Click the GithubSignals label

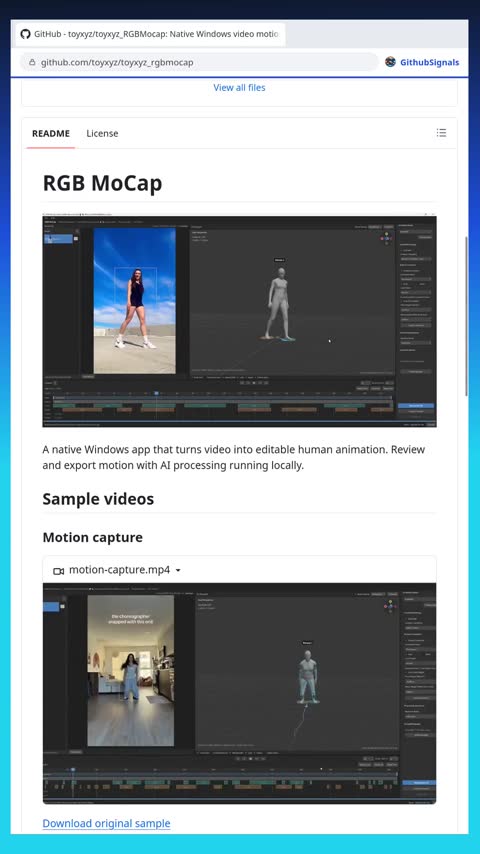tap(429, 62)
